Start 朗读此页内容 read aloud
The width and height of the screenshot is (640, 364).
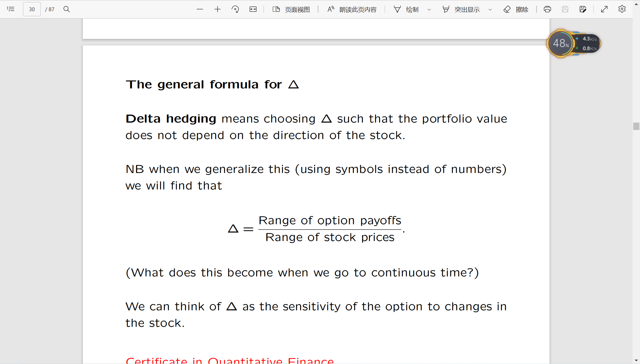coord(352,9)
